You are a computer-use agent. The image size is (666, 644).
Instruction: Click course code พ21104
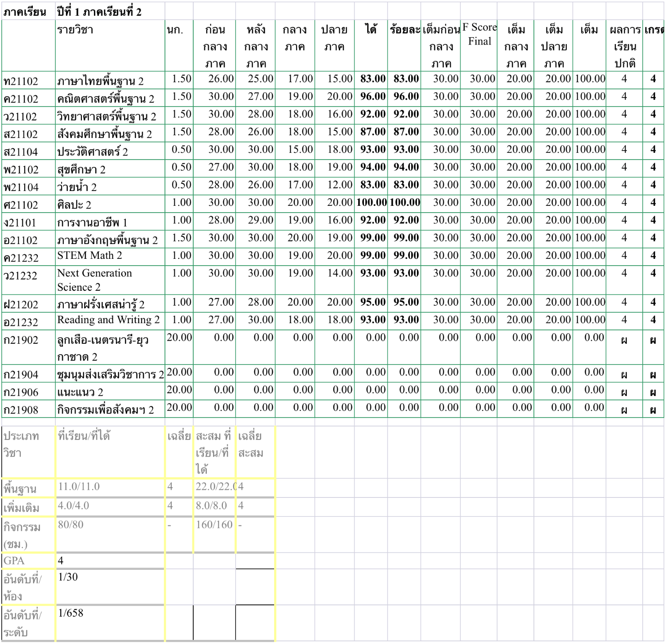coord(28,186)
